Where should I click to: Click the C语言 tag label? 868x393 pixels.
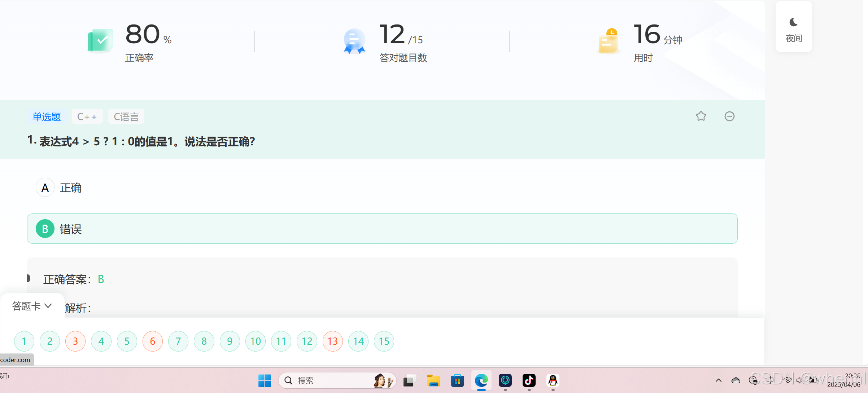coord(126,116)
